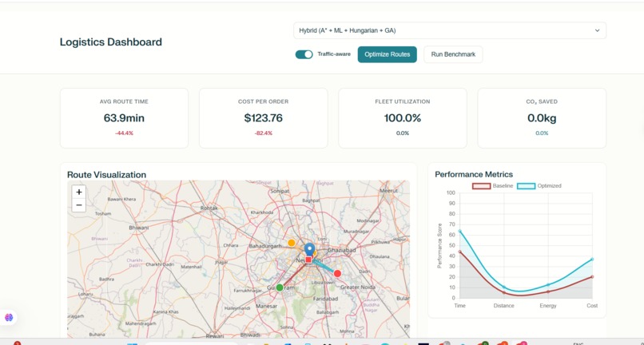Viewport: 644px width, 345px height.
Task: Select the blue location pin on map
Action: [309, 250]
